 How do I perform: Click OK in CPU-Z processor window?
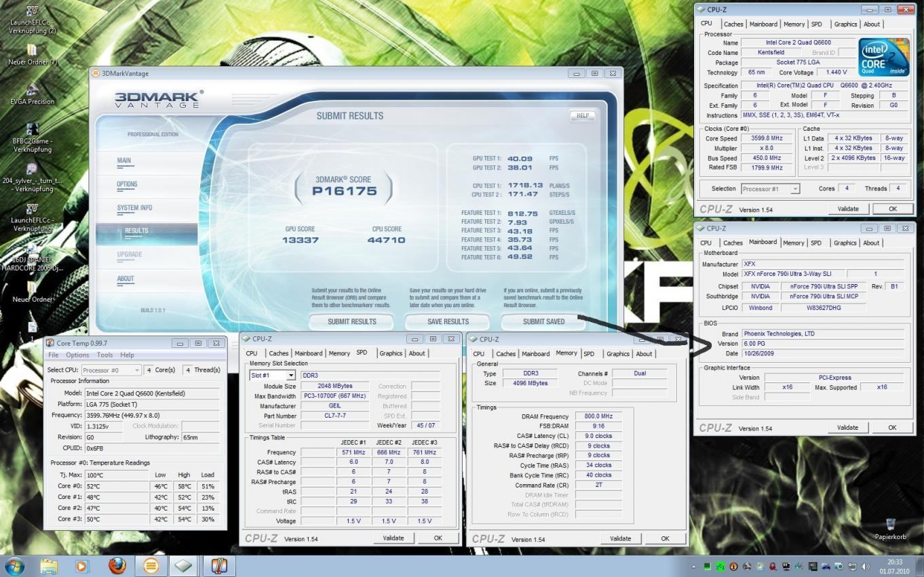[x=893, y=209]
